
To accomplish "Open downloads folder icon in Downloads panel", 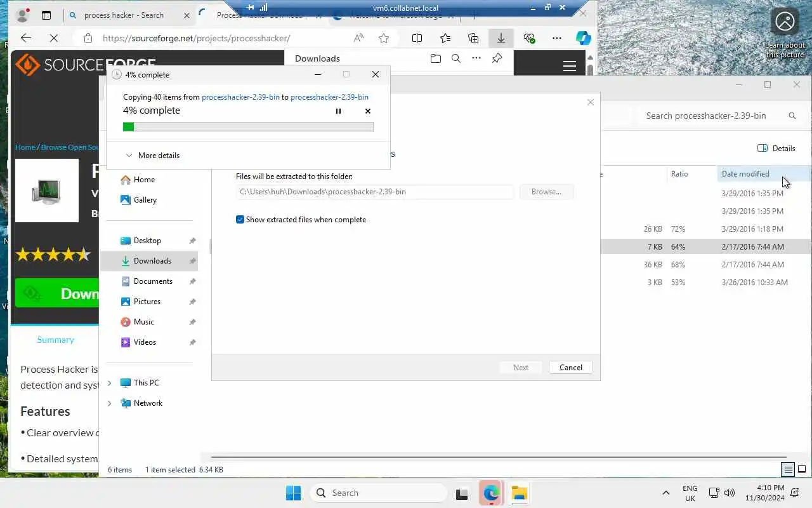I will [x=435, y=58].
